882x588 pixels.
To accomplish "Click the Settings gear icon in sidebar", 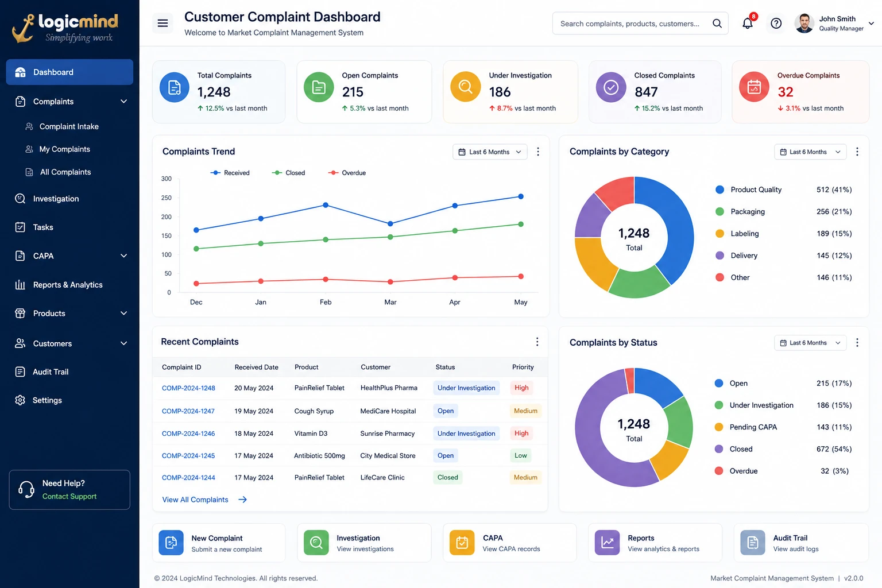I will point(20,400).
